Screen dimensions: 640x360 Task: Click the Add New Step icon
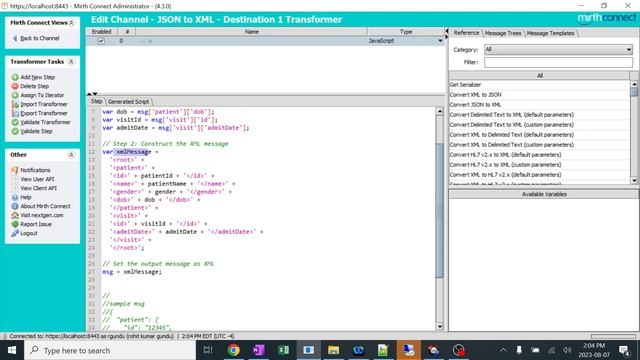pos(15,77)
